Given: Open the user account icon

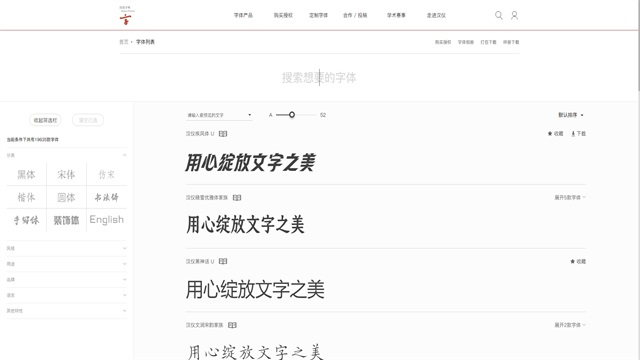Looking at the screenshot, I should [x=514, y=16].
